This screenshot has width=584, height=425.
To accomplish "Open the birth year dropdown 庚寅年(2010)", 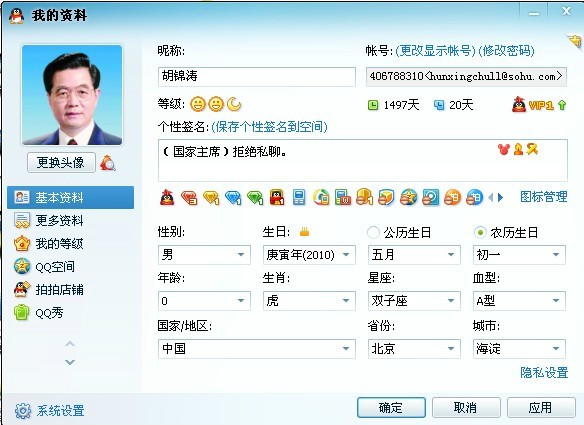I will coord(309,255).
